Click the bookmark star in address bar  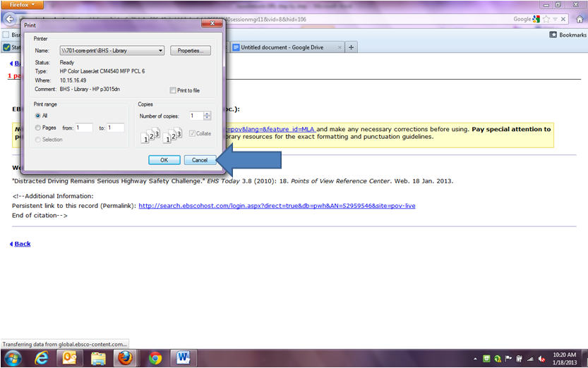546,19
